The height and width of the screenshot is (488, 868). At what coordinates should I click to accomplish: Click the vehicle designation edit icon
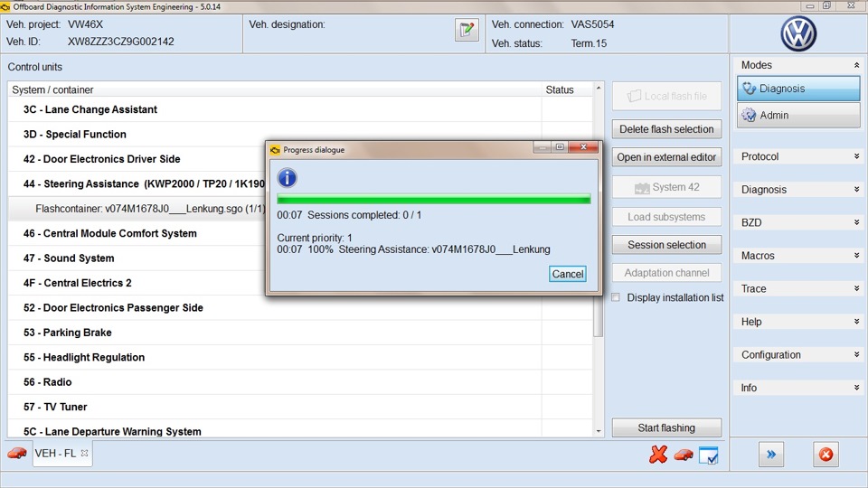point(467,29)
